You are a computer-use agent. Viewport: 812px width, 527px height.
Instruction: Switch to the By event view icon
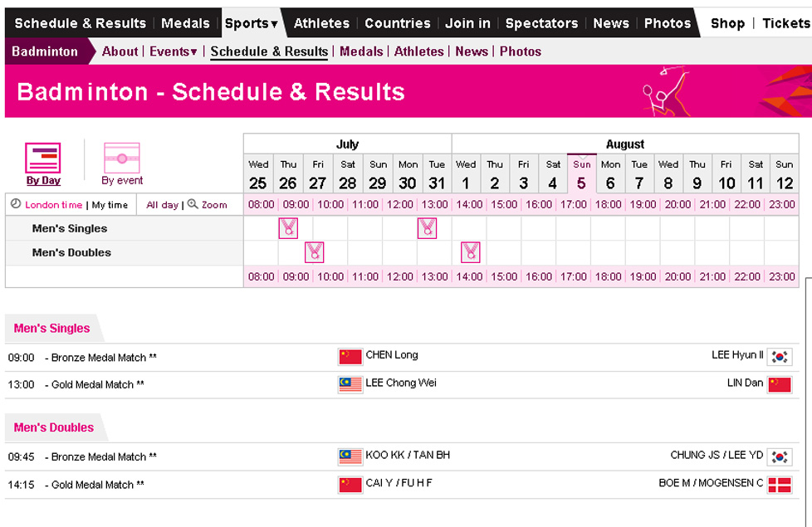[122, 158]
